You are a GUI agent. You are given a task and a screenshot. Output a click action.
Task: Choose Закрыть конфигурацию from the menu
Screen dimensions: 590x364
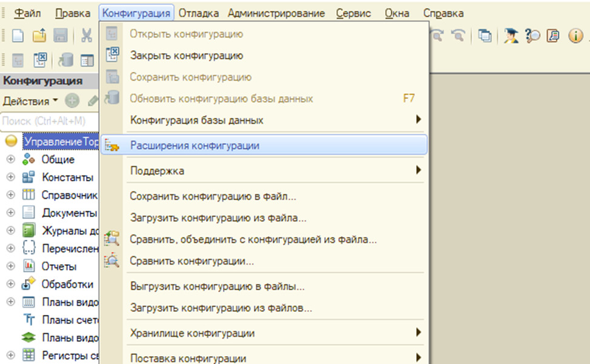coord(264,56)
